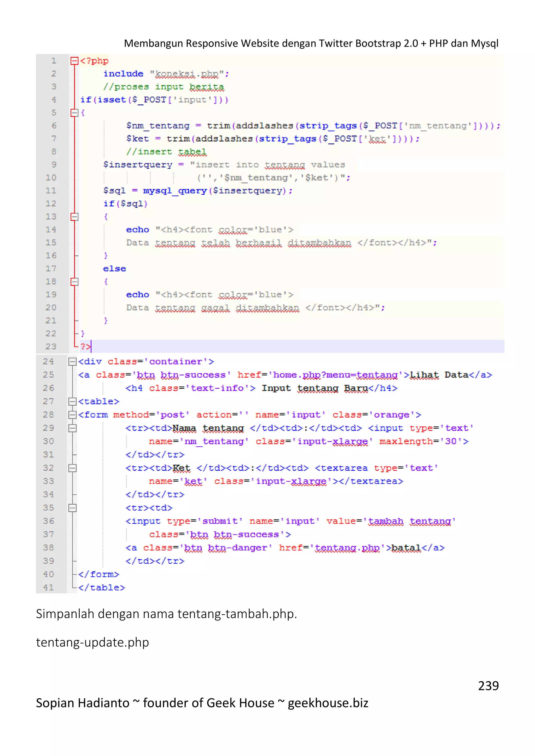
Task: Click the 'batal' anchor code
Action: tap(285, 548)
